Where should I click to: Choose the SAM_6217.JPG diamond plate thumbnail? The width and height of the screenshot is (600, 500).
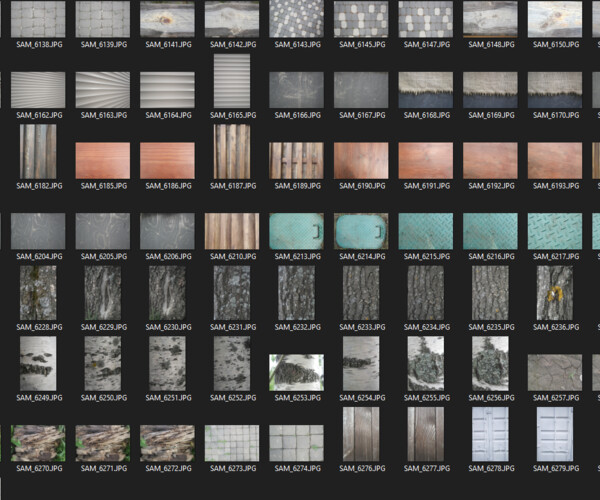[555, 231]
